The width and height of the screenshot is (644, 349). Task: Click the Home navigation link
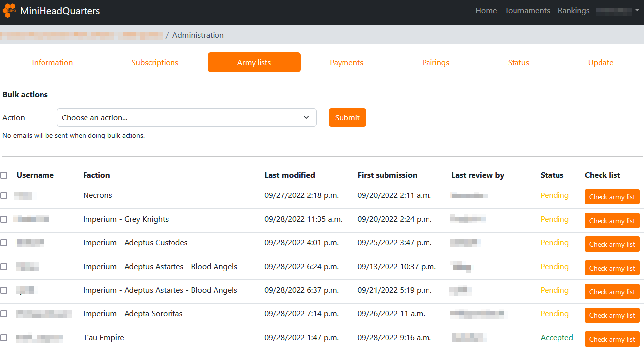pyautogui.click(x=486, y=11)
